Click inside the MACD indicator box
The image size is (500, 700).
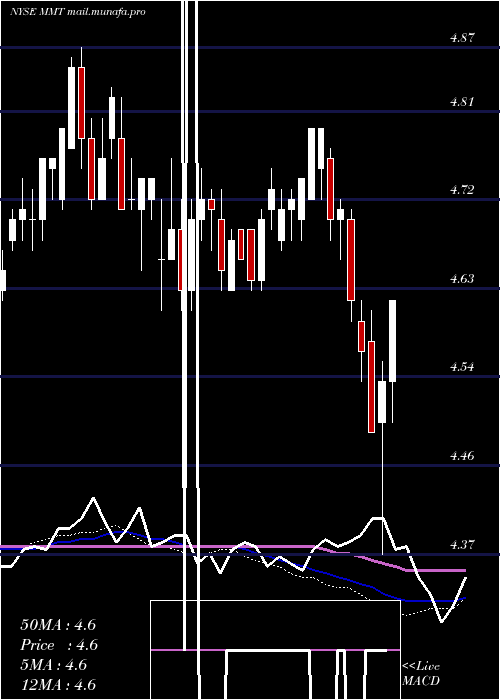[275, 650]
